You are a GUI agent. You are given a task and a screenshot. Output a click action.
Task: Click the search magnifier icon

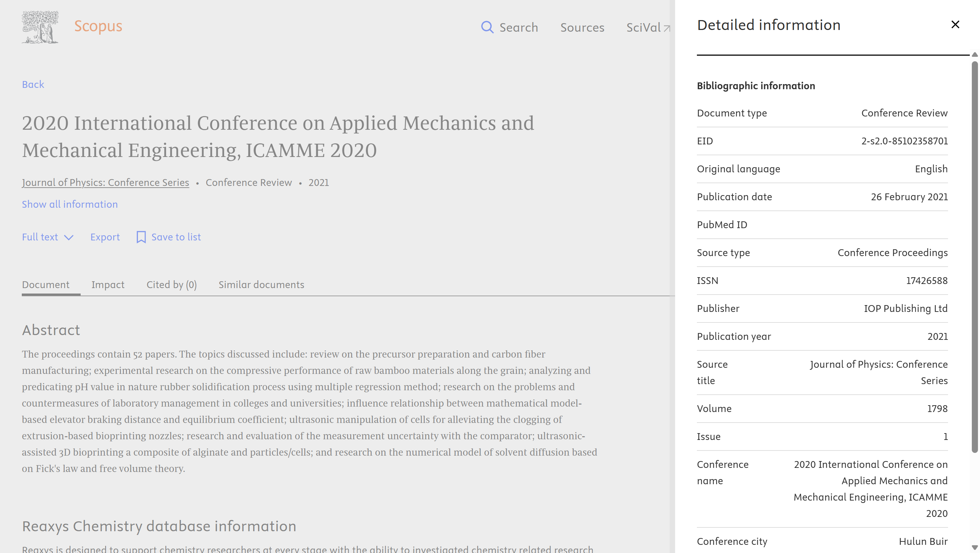pos(487,27)
